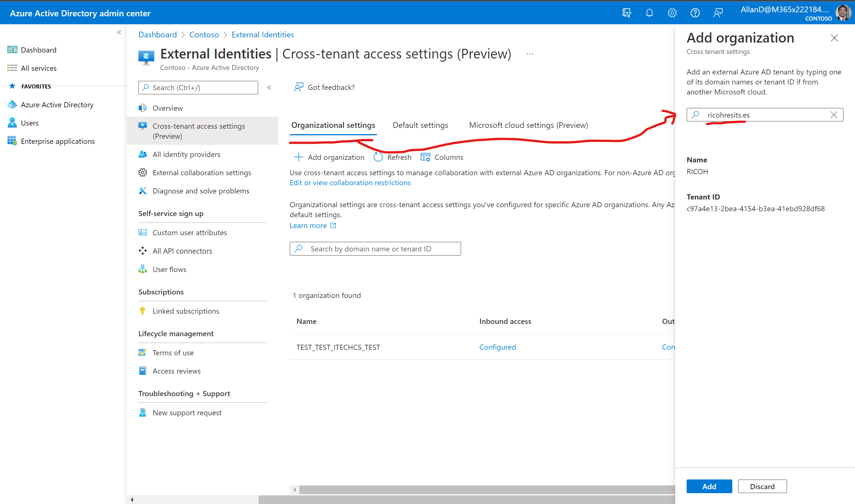Screen dimensions: 855x504
Task: Open portal settings gear icon
Action: pos(672,13)
